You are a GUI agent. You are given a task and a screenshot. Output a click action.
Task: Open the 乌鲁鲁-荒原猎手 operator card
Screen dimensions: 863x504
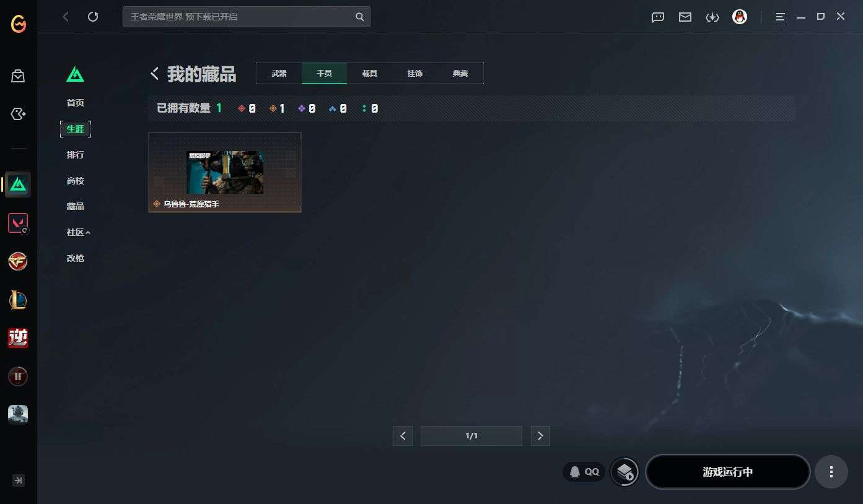coord(225,172)
